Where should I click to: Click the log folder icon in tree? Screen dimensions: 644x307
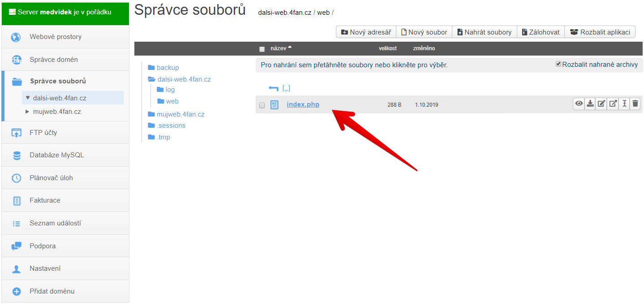pos(160,90)
